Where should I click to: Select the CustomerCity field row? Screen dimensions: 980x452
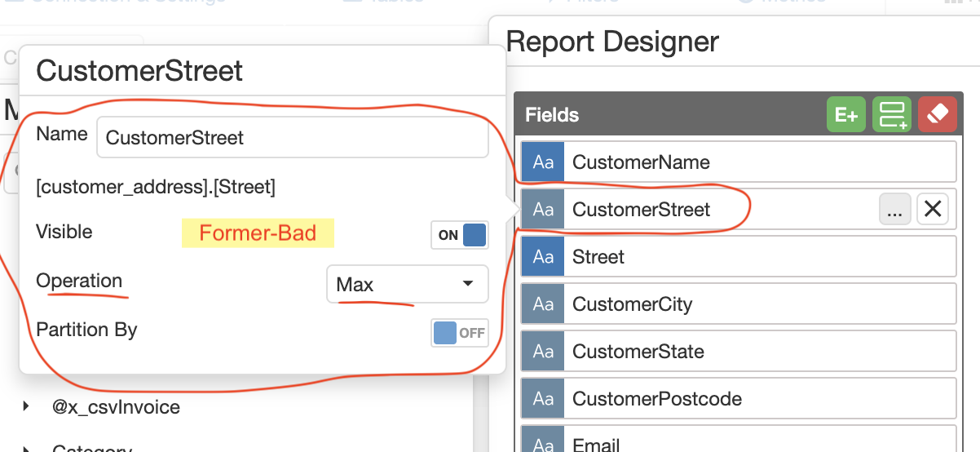pyautogui.click(x=739, y=304)
